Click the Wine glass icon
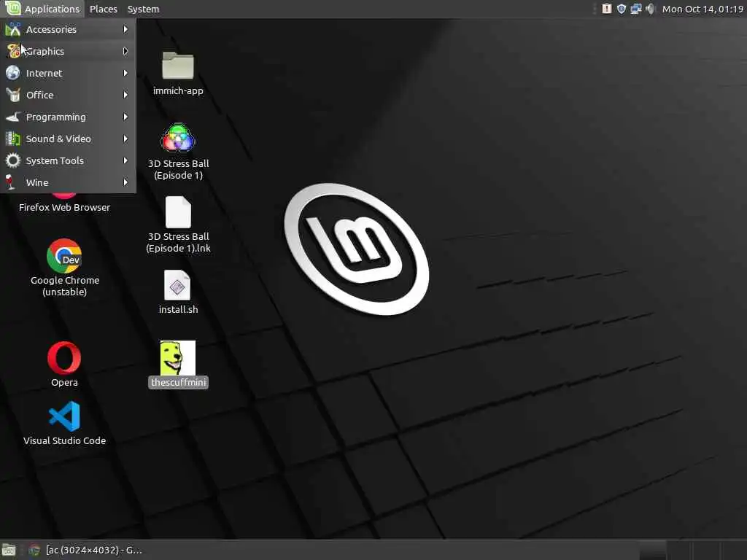Image resolution: width=747 pixels, height=560 pixels. (10, 182)
